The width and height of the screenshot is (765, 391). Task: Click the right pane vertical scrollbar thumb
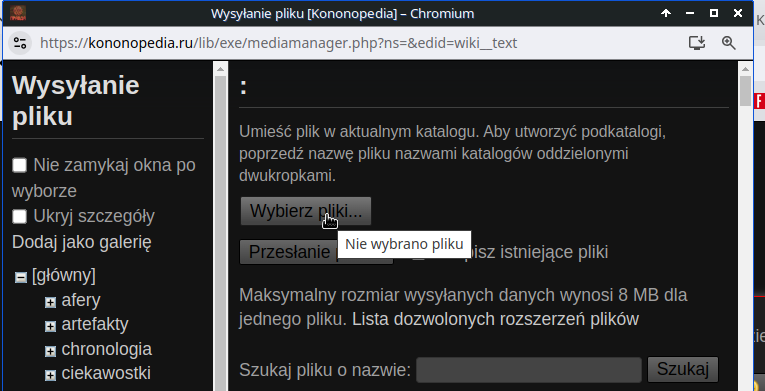point(745,91)
